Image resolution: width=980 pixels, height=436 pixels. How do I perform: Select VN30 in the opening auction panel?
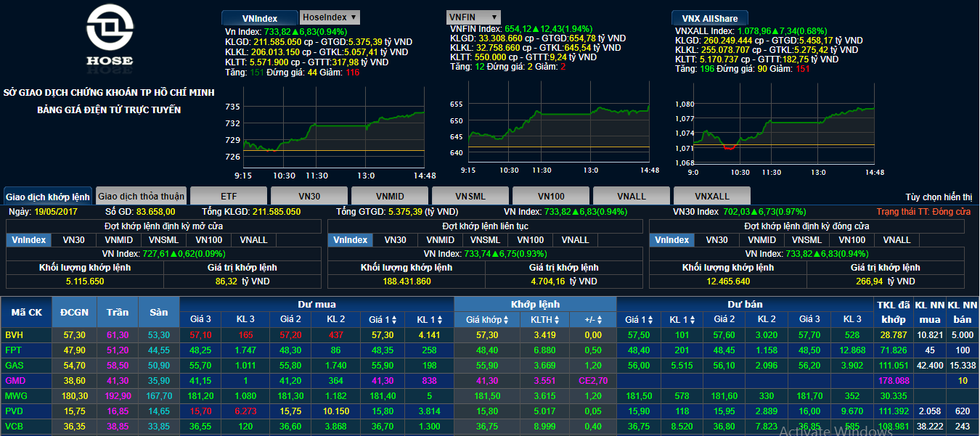(73, 240)
